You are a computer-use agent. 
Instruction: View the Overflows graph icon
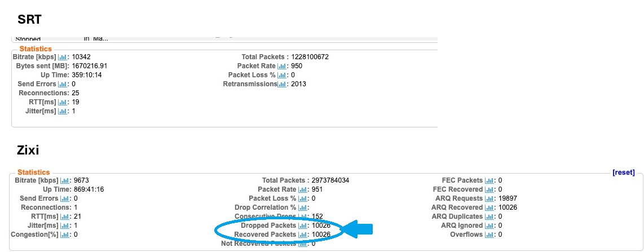click(489, 235)
